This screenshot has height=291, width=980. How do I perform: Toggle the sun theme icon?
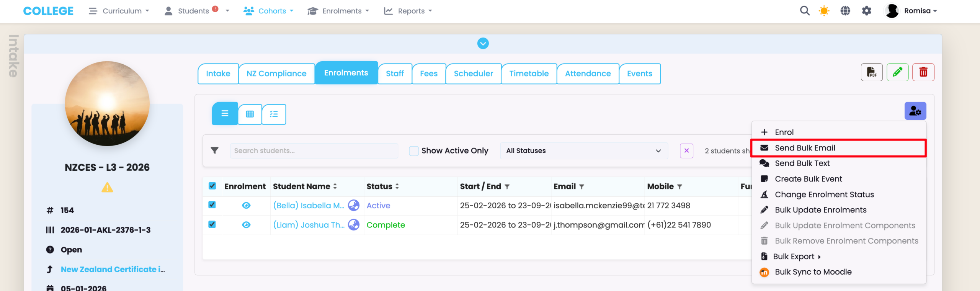point(824,11)
